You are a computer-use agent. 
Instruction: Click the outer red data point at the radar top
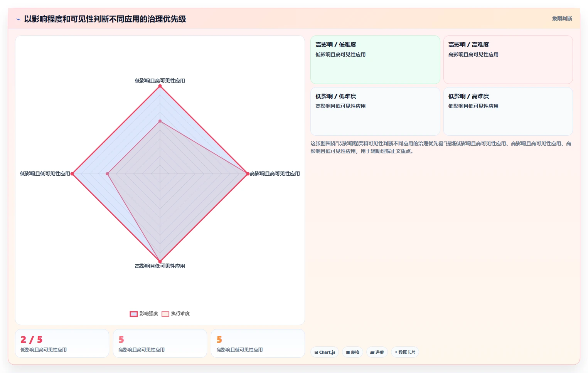pyautogui.click(x=160, y=86)
